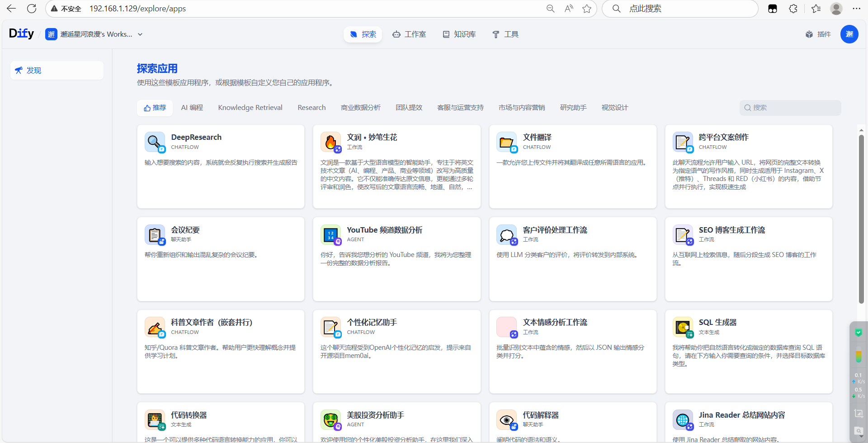Open the SQL 生成器 card title
The image size is (868, 443).
click(x=717, y=322)
